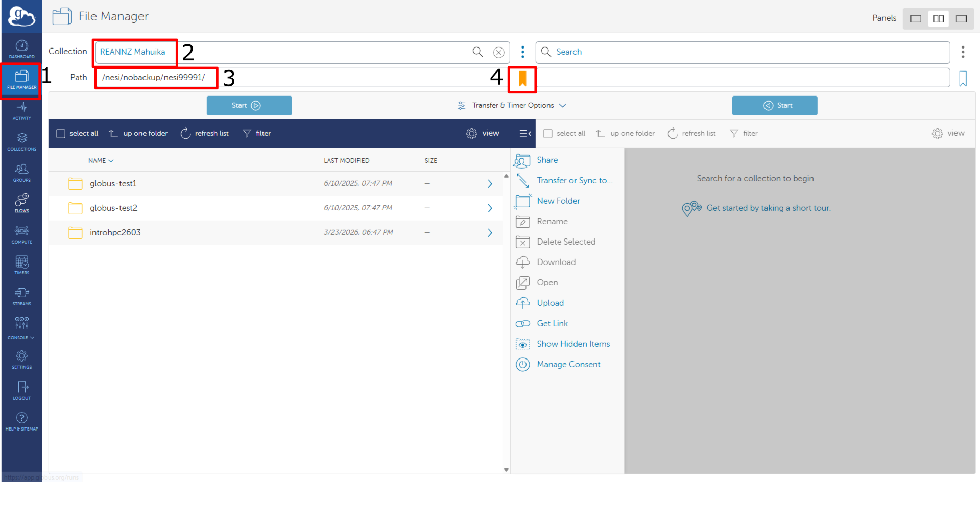The width and height of the screenshot is (980, 526).
Task: Open Manage Consent
Action: [558, 365]
